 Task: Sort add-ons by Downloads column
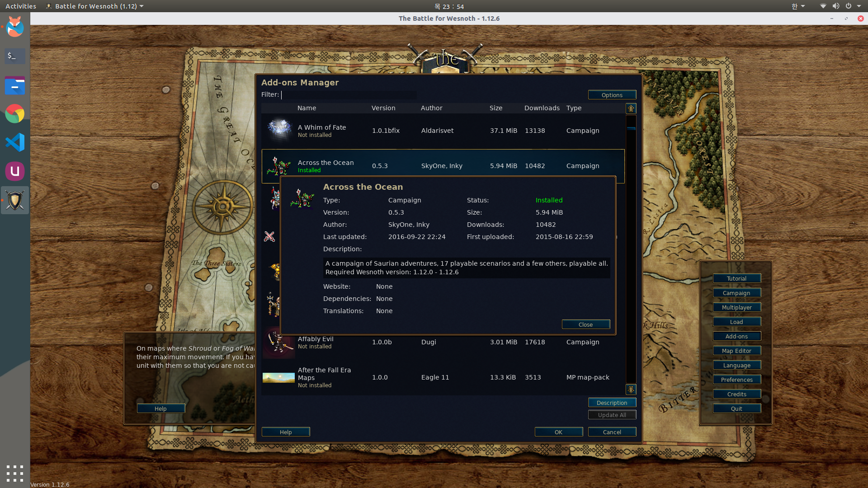click(x=542, y=108)
